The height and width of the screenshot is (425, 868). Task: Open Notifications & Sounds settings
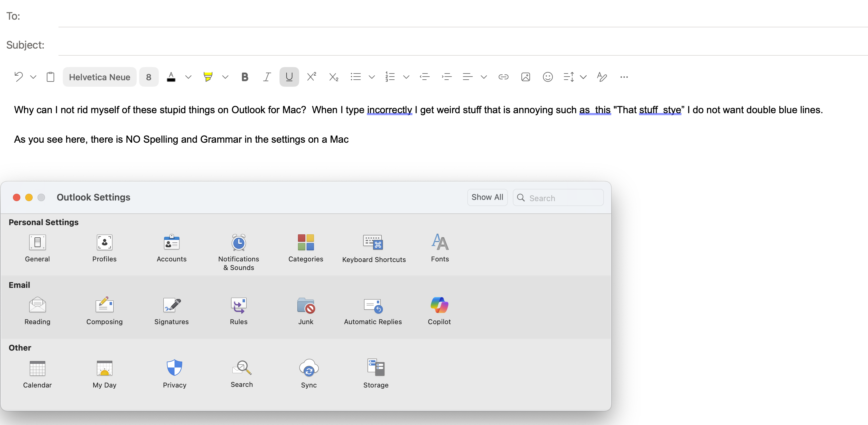click(x=239, y=252)
